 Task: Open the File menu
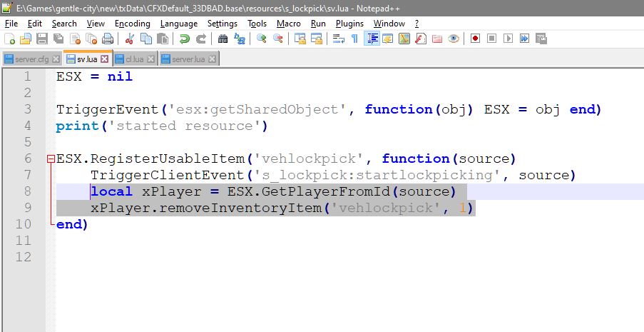(x=11, y=24)
